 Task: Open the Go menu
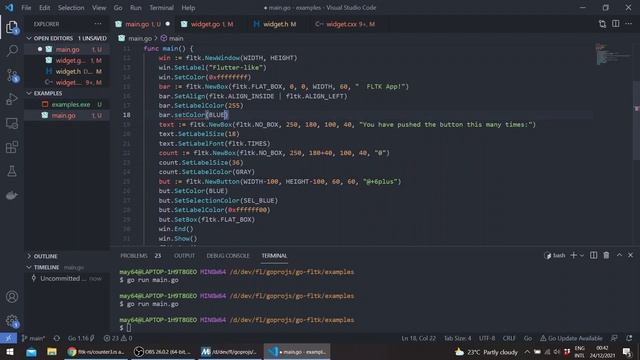coord(118,8)
